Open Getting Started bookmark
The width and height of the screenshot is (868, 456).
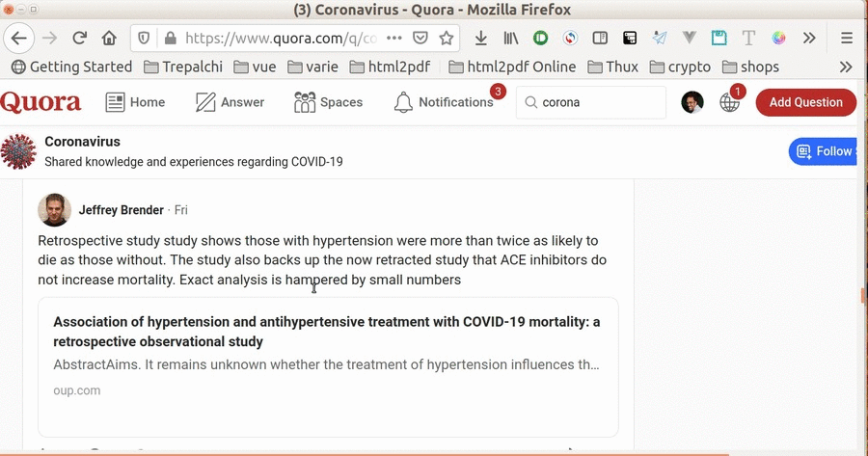click(x=72, y=67)
